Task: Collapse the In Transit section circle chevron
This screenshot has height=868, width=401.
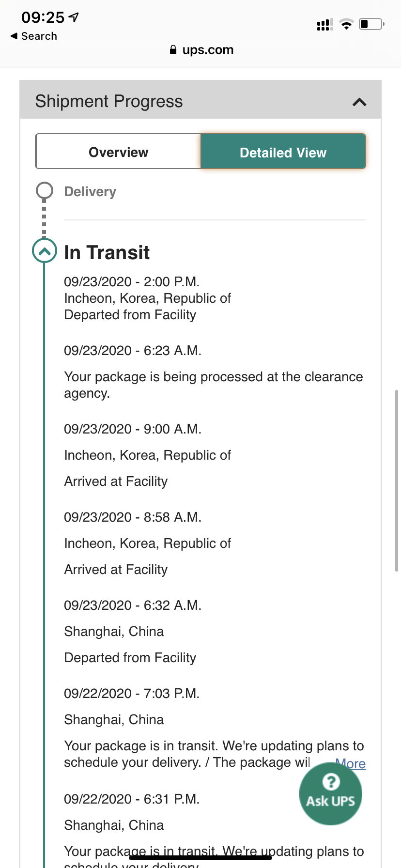Action: [x=44, y=251]
